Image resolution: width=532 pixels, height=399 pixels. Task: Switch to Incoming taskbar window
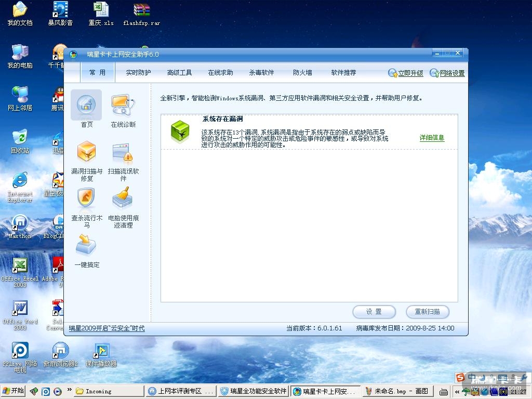108,391
